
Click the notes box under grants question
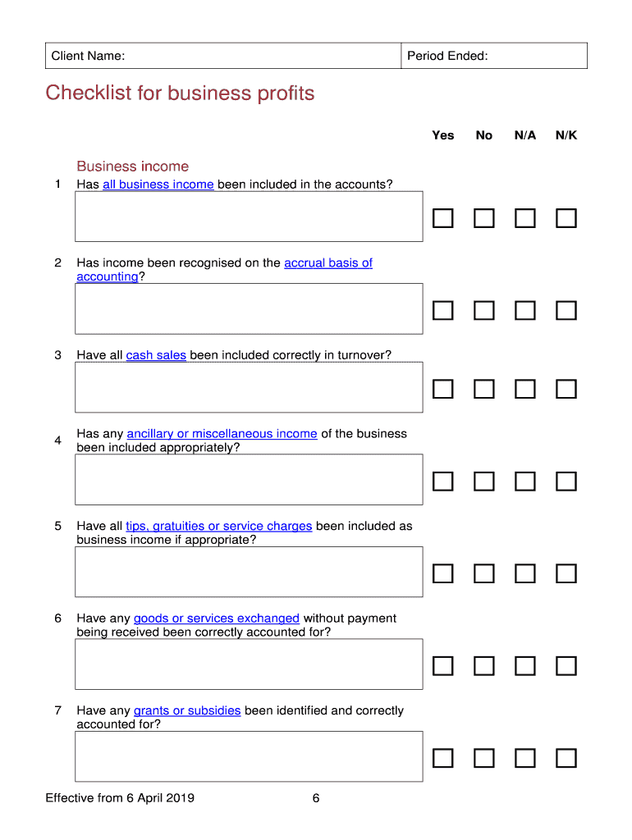click(x=249, y=756)
